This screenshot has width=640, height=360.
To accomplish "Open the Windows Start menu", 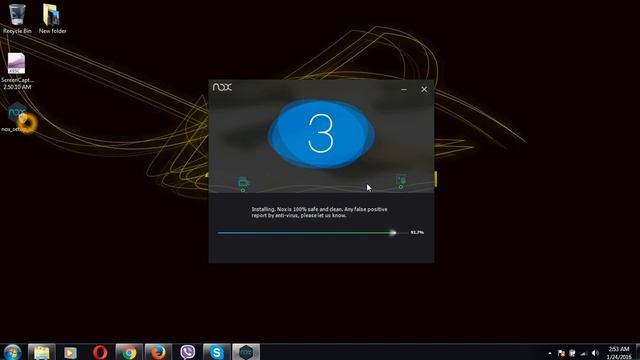I will (x=12, y=352).
